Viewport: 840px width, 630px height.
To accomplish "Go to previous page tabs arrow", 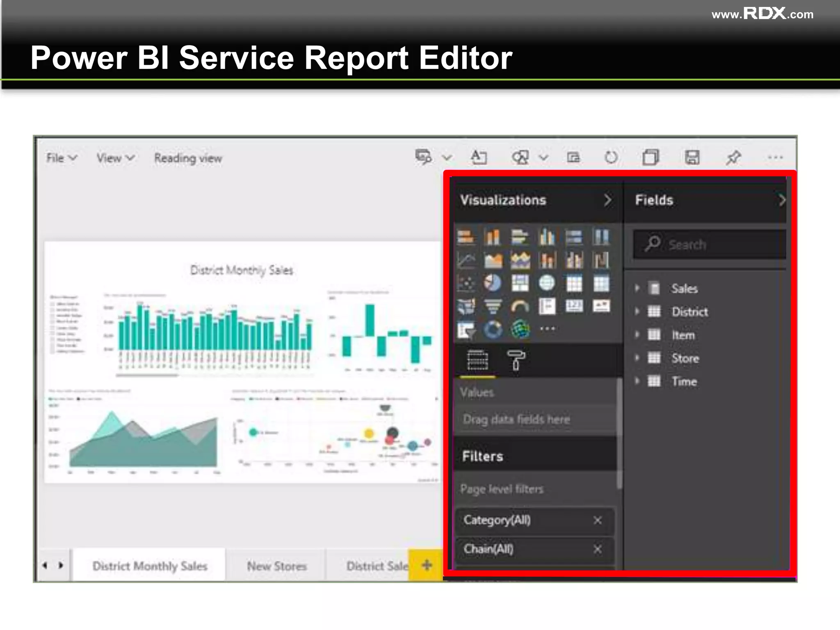I will click(45, 566).
